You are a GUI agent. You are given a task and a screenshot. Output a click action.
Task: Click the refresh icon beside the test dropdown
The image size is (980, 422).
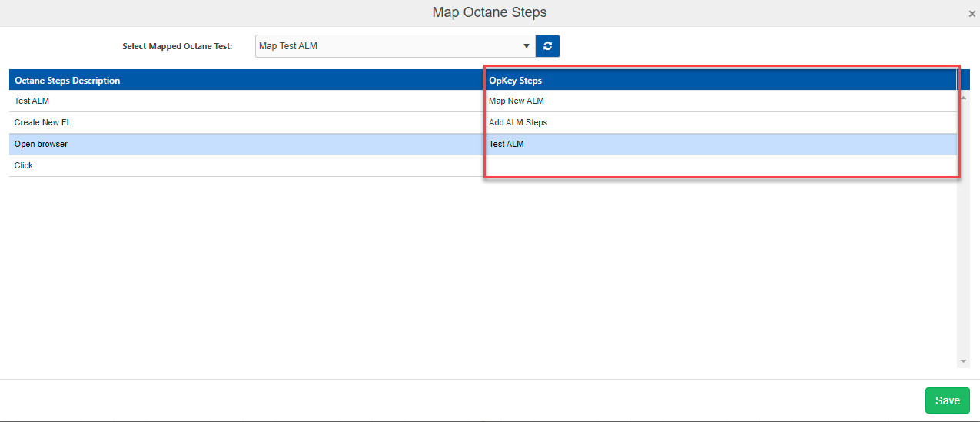point(547,46)
